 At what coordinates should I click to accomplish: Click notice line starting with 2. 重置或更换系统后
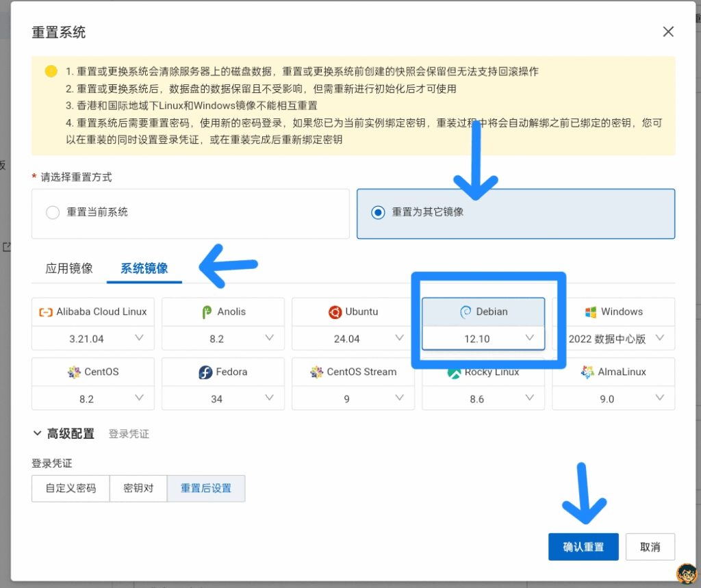coord(261,88)
